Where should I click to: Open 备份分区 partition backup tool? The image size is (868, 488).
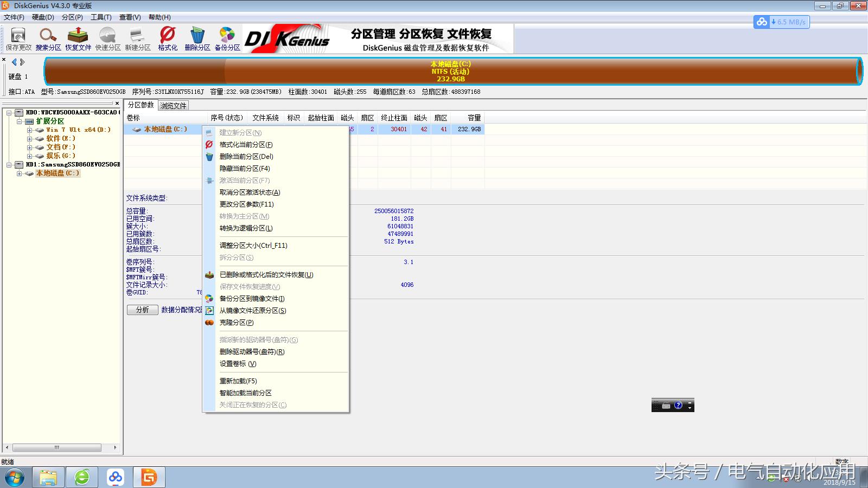pyautogui.click(x=227, y=38)
